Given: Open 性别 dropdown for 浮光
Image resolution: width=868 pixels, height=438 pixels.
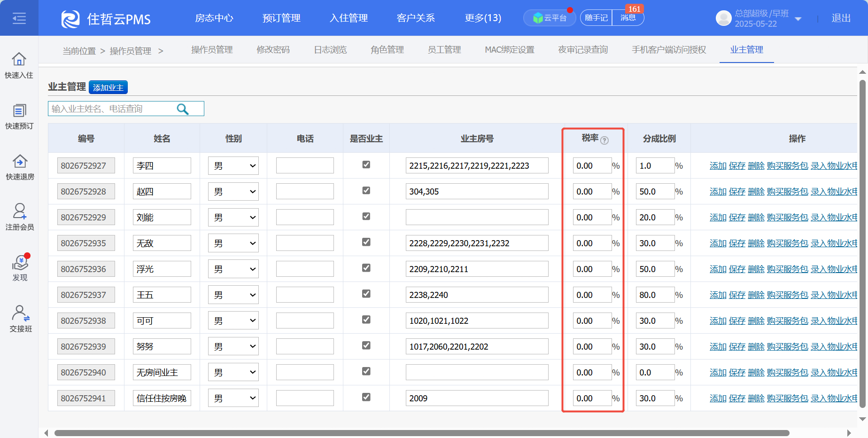Looking at the screenshot, I should tap(233, 269).
